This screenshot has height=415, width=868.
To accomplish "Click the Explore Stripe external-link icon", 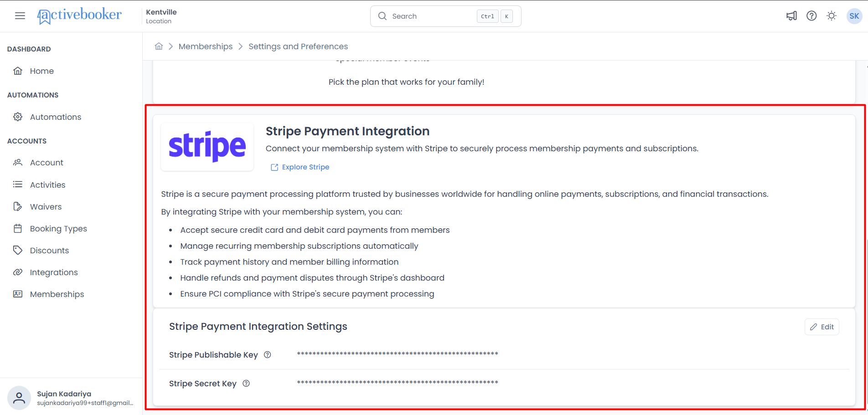I will (x=274, y=167).
